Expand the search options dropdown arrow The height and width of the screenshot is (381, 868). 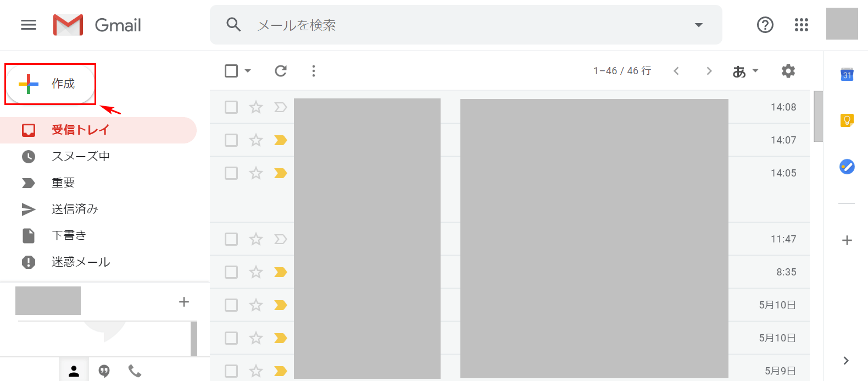[x=698, y=25]
